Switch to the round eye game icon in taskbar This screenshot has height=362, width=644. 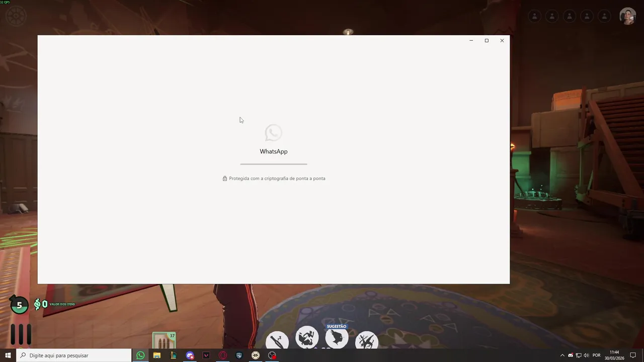click(x=256, y=355)
